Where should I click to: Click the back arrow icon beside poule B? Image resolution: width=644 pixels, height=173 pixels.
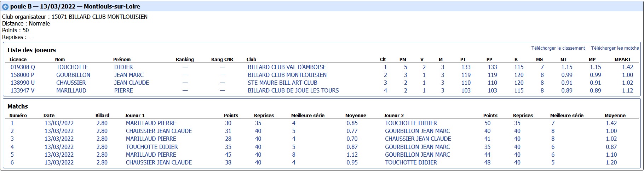[5, 7]
